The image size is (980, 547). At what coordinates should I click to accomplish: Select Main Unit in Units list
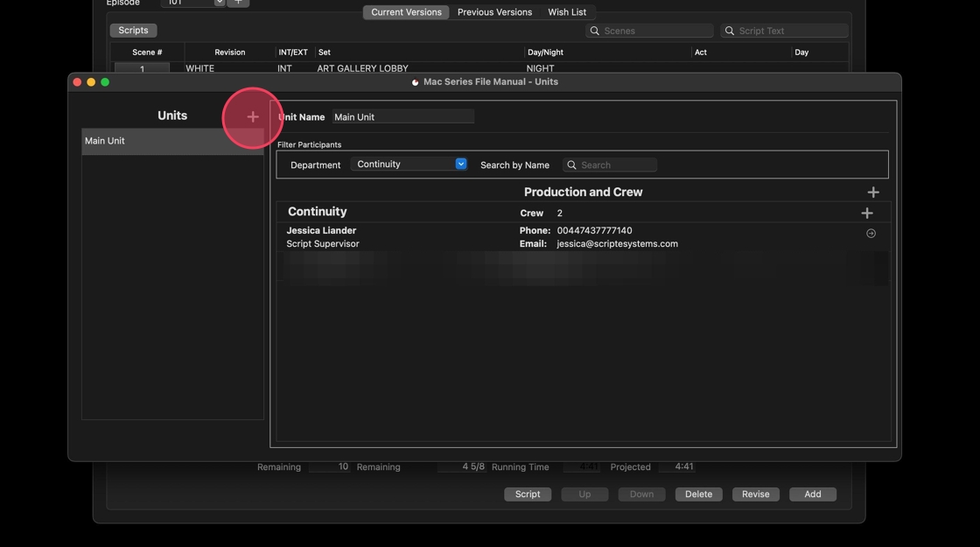[171, 141]
